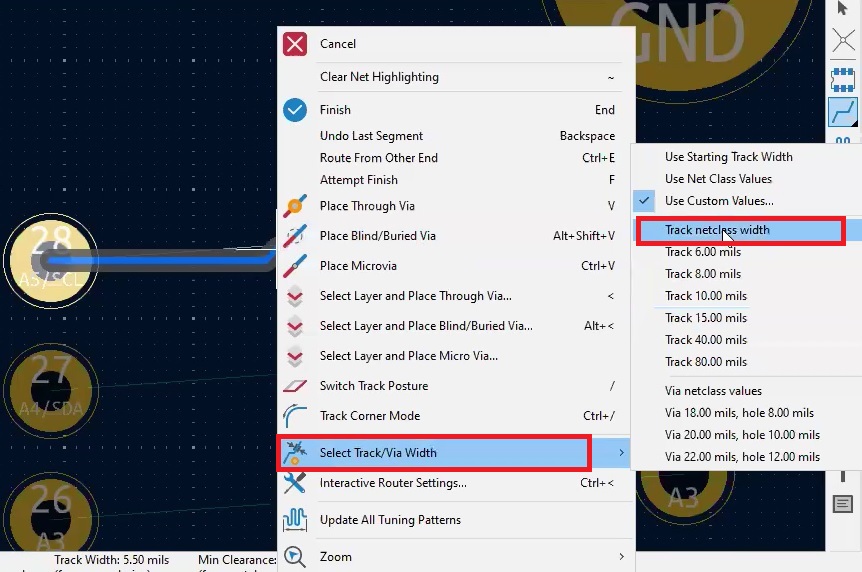Click the Place Through Via icon
The height and width of the screenshot is (572, 862).
[x=295, y=206]
